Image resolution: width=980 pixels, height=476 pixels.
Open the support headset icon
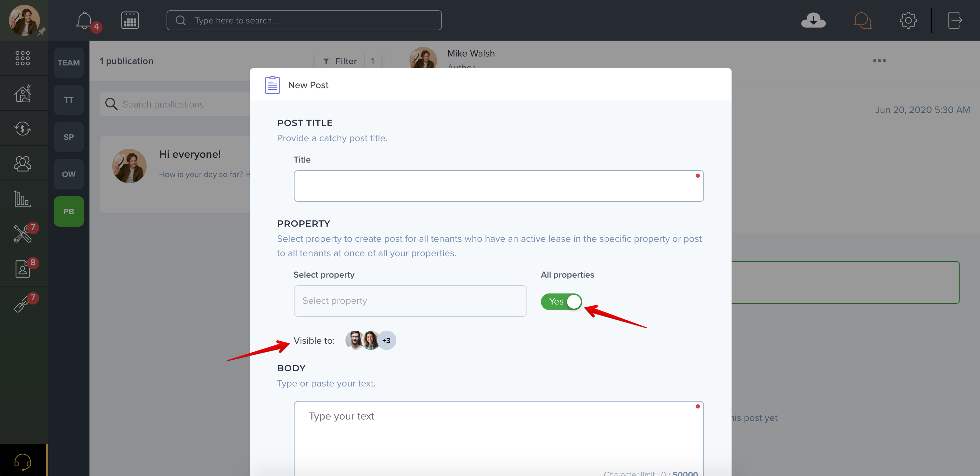click(23, 462)
